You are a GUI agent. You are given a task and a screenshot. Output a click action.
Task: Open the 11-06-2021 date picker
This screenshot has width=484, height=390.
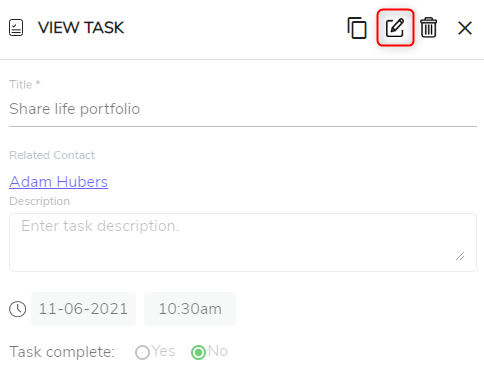pyautogui.click(x=83, y=309)
